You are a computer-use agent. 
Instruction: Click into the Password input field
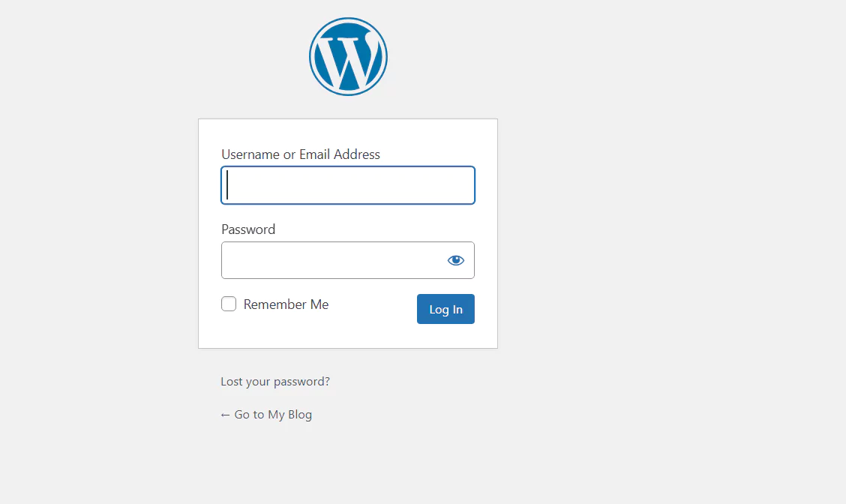[330, 260]
